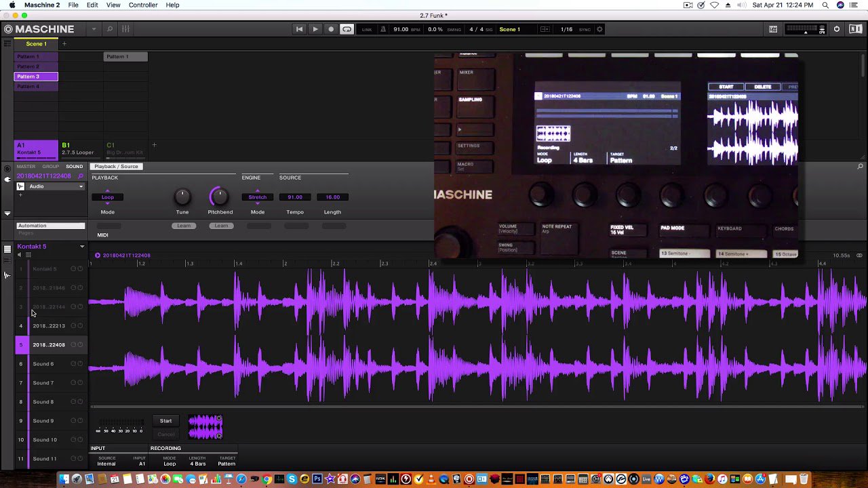Open the Controller menu in the menu bar

click(143, 5)
